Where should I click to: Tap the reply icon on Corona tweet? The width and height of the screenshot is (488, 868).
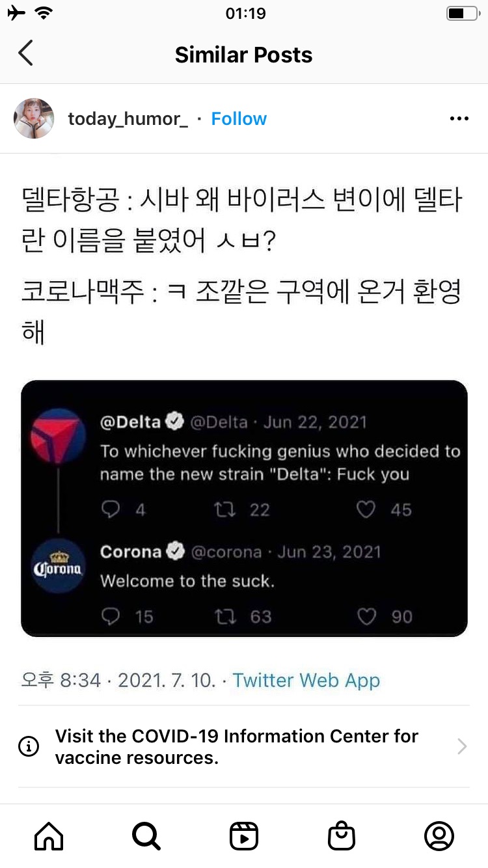coord(111,616)
